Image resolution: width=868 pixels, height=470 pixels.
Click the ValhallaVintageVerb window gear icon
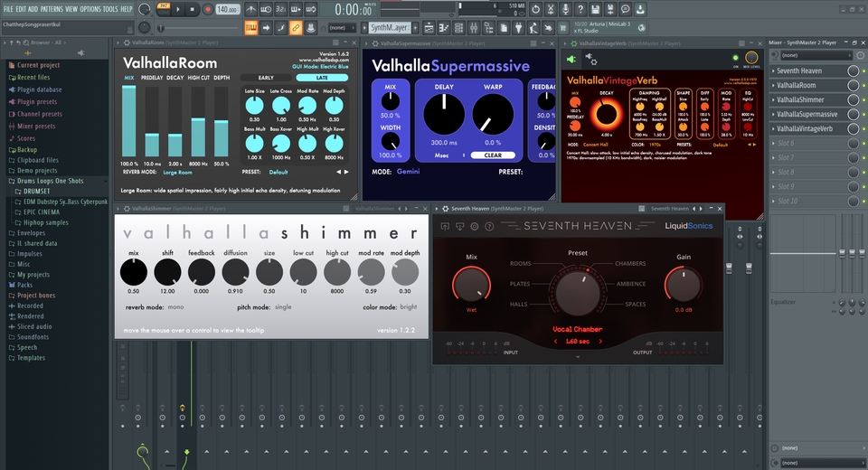573,42
